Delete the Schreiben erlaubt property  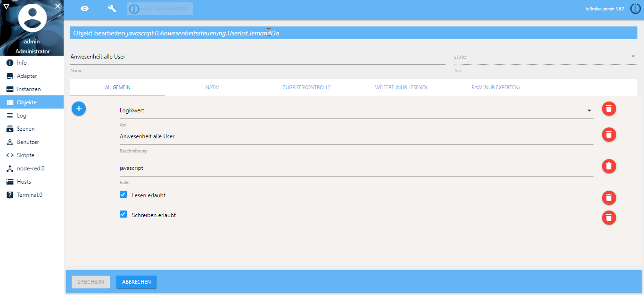click(609, 218)
